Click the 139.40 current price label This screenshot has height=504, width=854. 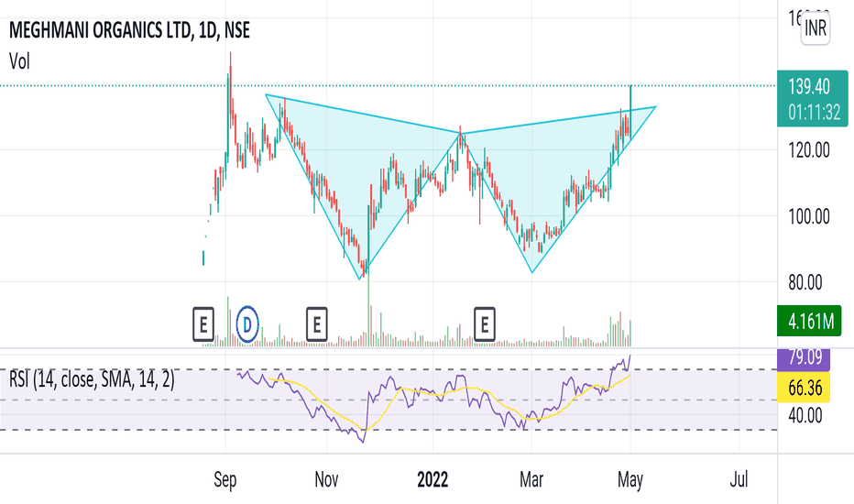coord(809,87)
